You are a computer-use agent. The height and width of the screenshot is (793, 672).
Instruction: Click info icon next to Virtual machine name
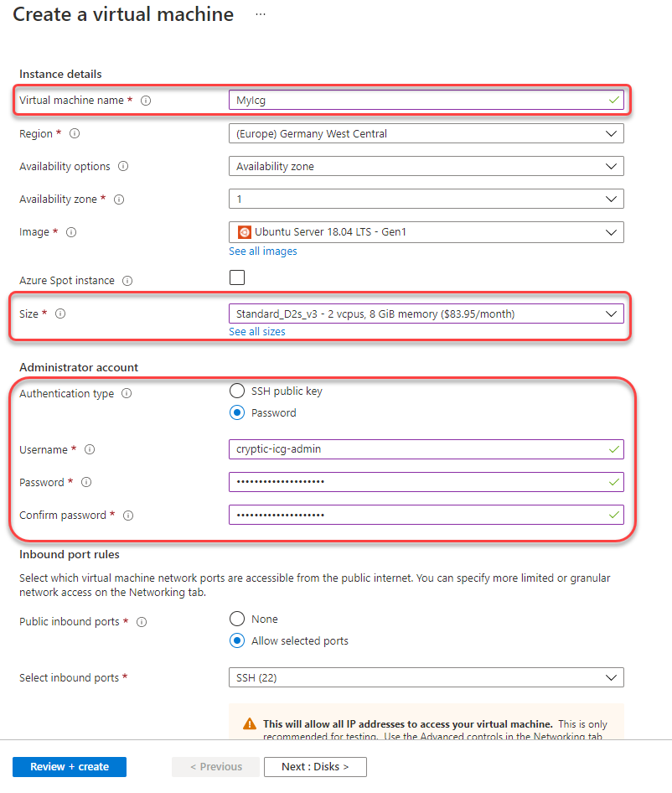click(146, 101)
